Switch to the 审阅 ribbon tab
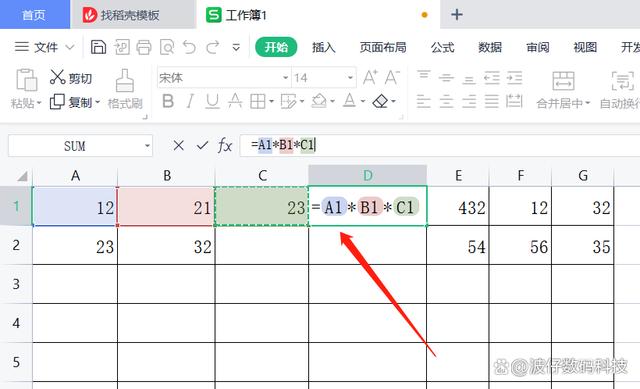This screenshot has height=389, width=640. tap(538, 47)
